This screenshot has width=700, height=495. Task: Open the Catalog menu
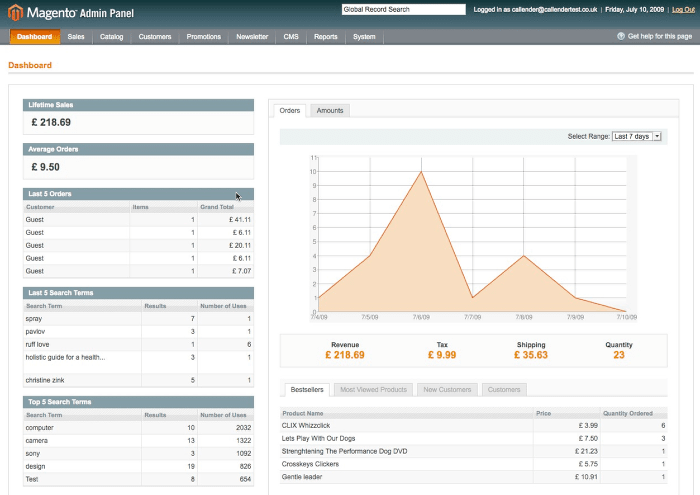point(112,37)
